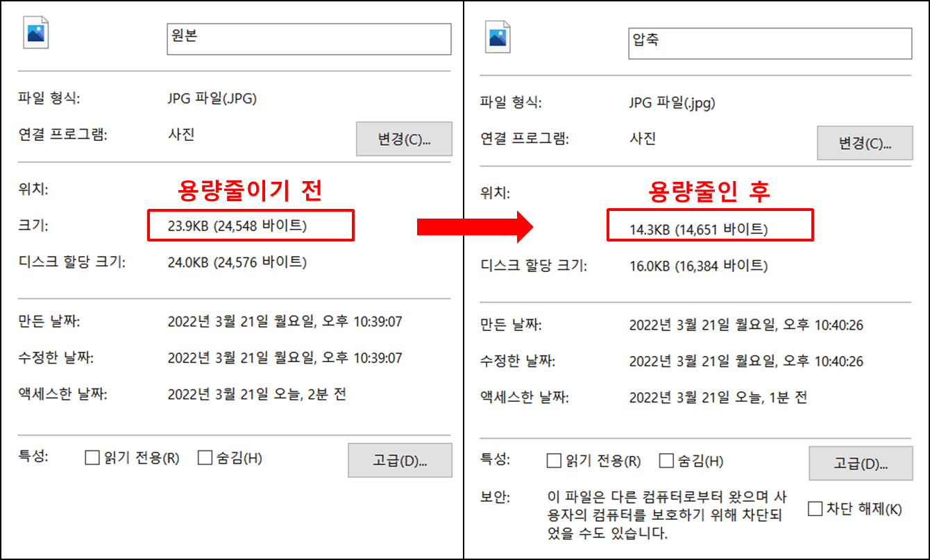The image size is (930, 560).
Task: Open 고급(D) advanced attributes for 압축
Action: pos(861,464)
